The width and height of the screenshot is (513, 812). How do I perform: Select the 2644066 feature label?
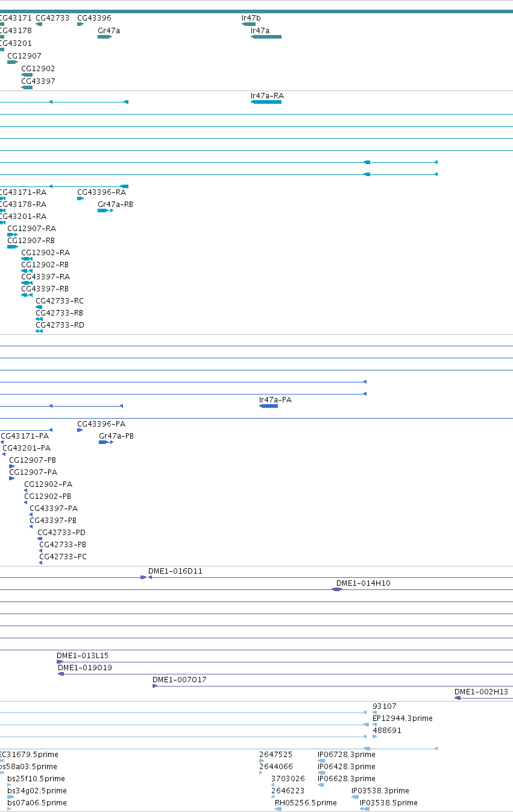[x=276, y=766]
